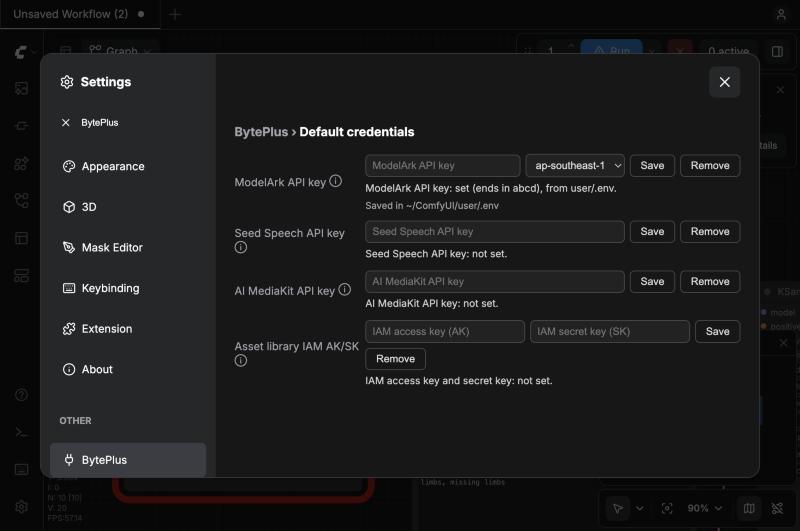Screen dimensions: 800x531
Task: Open the console terminal icon in left sidebar
Action: (21, 432)
